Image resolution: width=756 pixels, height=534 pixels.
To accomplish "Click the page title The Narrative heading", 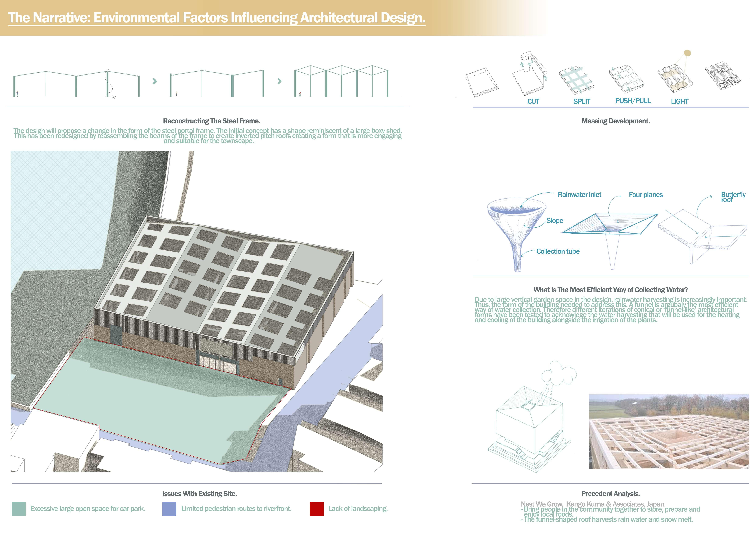I will 217,18.
